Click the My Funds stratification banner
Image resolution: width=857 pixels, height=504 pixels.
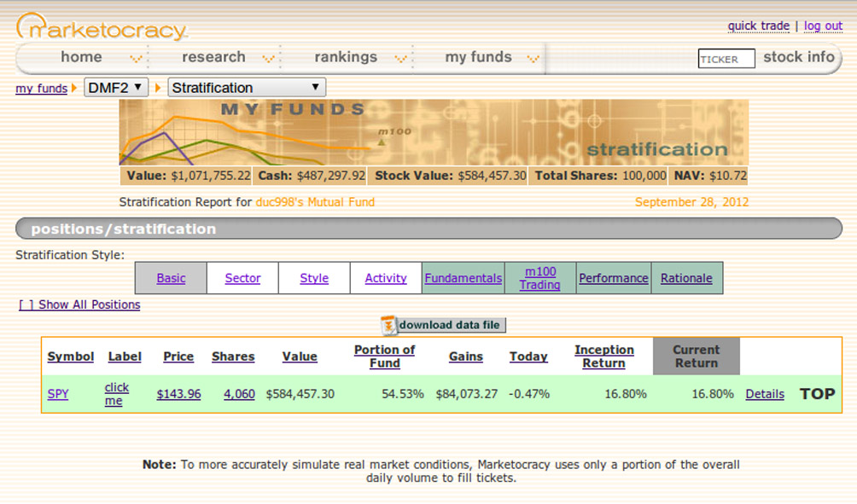click(434, 132)
